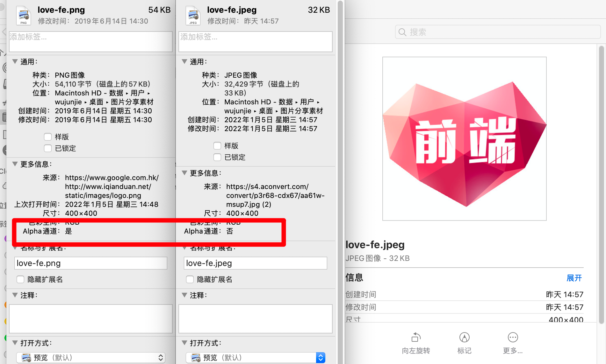Click the 注释 text area in JPEG window
Screen dimensions: 606x364
pos(256,319)
